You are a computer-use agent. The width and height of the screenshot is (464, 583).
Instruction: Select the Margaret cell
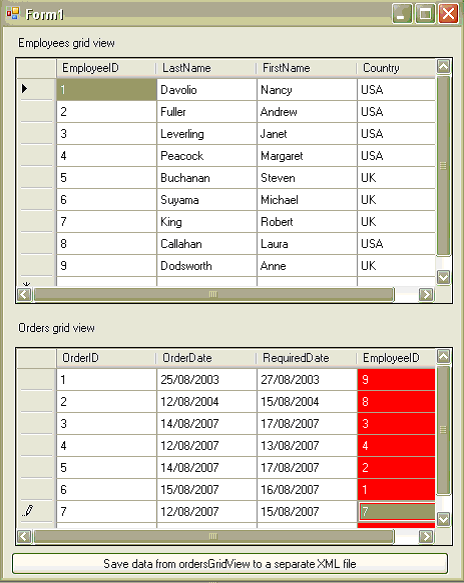(x=307, y=155)
